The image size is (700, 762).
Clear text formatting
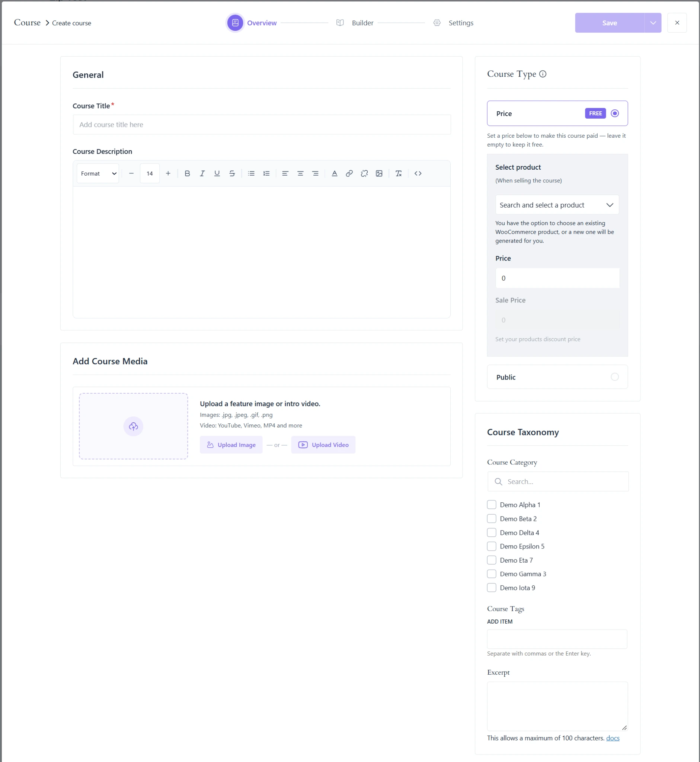click(x=399, y=173)
